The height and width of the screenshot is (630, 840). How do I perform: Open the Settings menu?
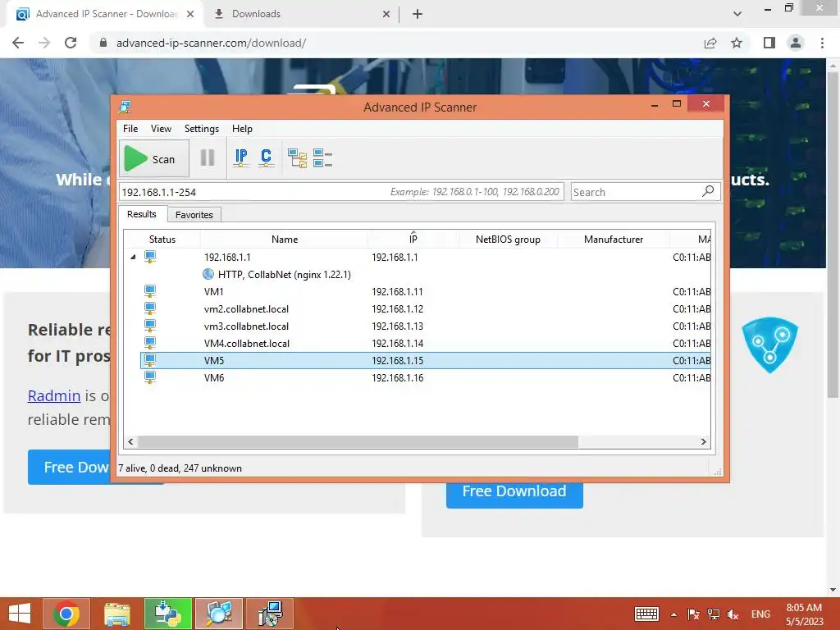202,129
